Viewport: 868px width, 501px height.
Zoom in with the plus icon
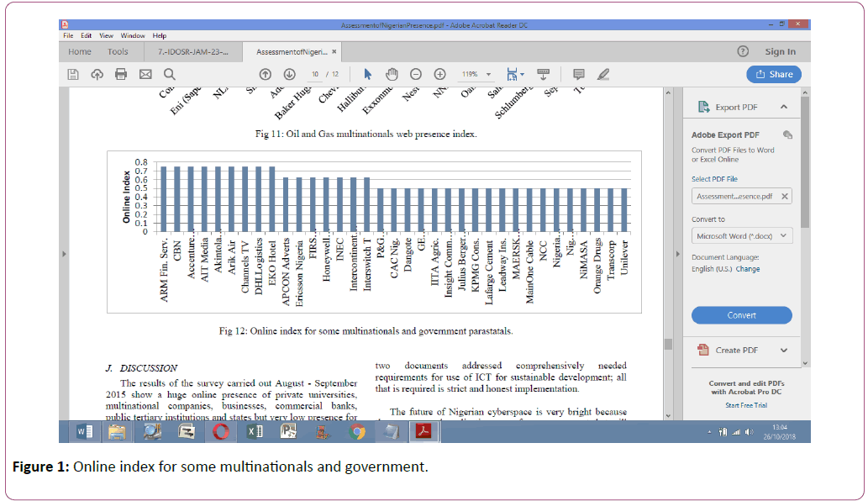439,74
